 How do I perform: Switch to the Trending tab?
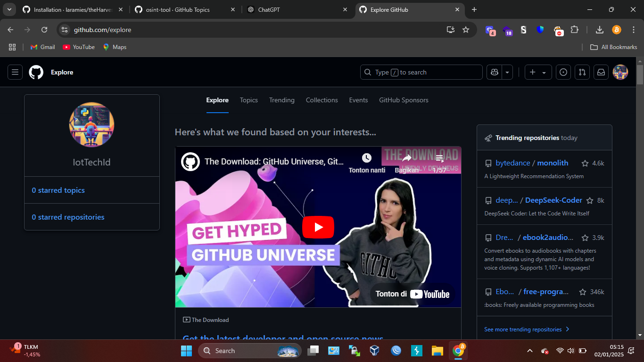pyautogui.click(x=282, y=100)
